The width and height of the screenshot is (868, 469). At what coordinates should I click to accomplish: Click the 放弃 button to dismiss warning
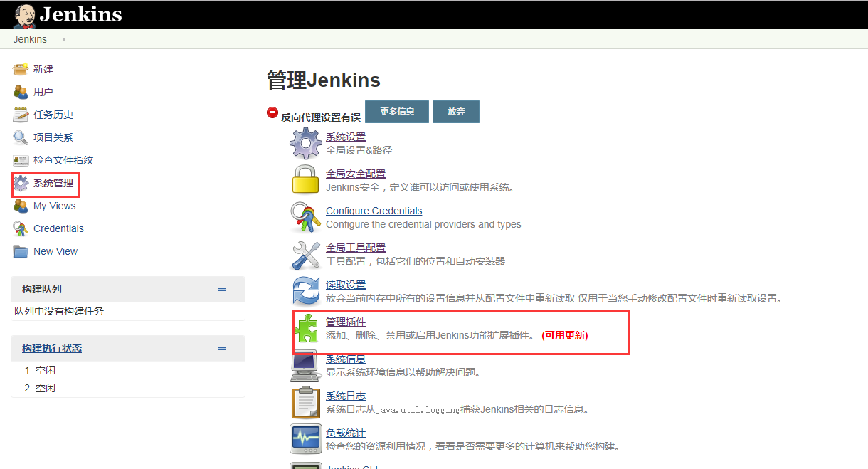tap(455, 112)
